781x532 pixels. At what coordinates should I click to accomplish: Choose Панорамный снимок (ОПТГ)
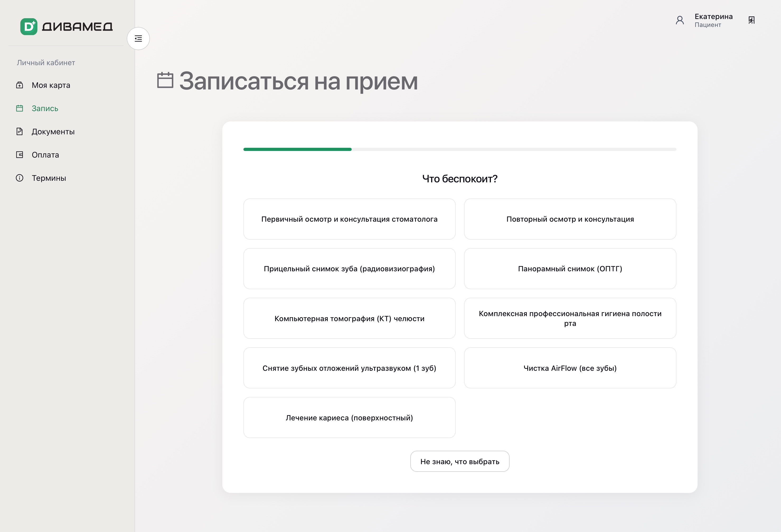570,269
